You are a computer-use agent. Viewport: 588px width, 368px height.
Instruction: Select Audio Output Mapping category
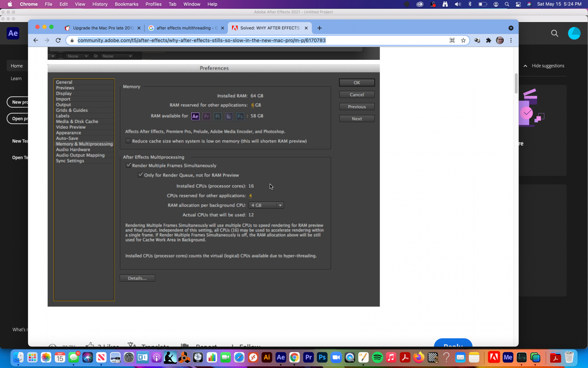[x=84, y=155]
